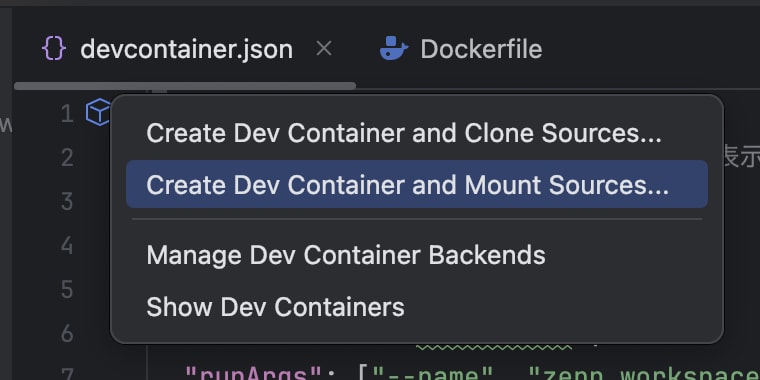Image resolution: width=760 pixels, height=380 pixels.
Task: Place cursor on the "runArgs" key
Action: [x=253, y=372]
